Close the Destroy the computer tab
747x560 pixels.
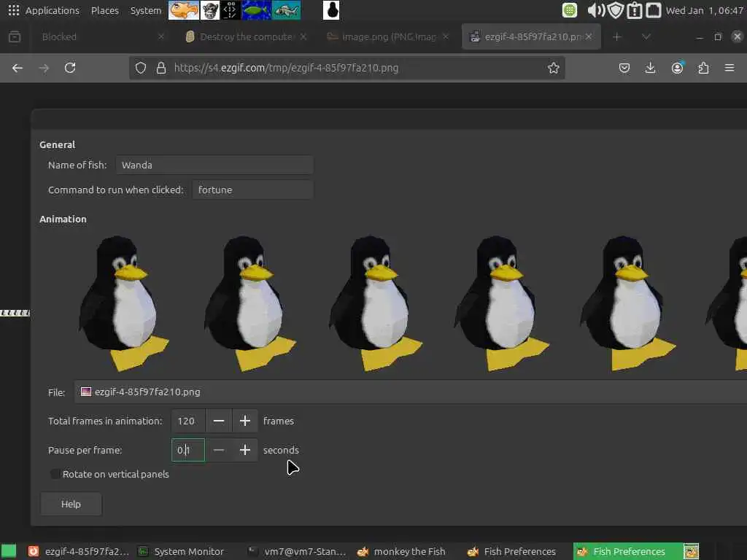(x=303, y=36)
